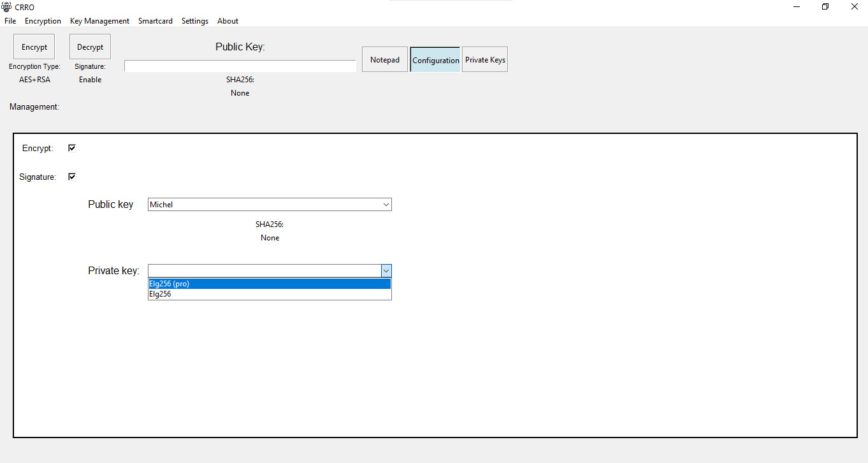
Task: Select Elg256 (pro) from private key list
Action: click(270, 284)
